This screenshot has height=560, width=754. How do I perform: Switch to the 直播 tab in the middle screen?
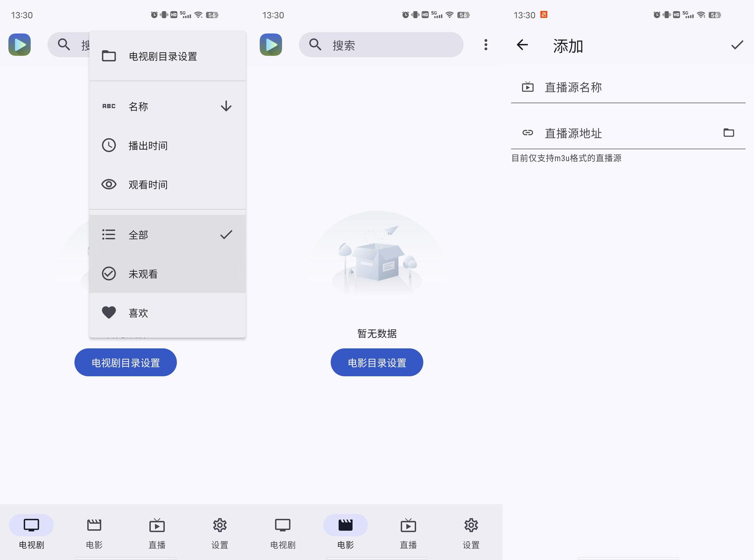click(x=408, y=533)
